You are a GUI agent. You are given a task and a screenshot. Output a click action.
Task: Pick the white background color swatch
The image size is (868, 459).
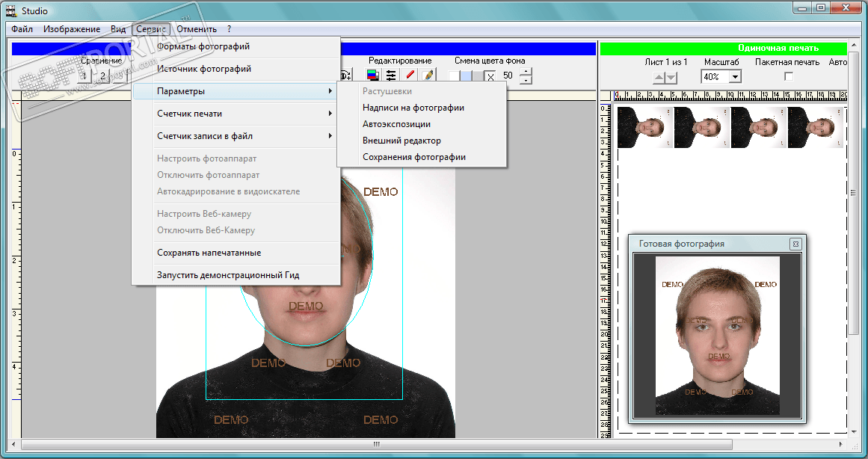454,76
